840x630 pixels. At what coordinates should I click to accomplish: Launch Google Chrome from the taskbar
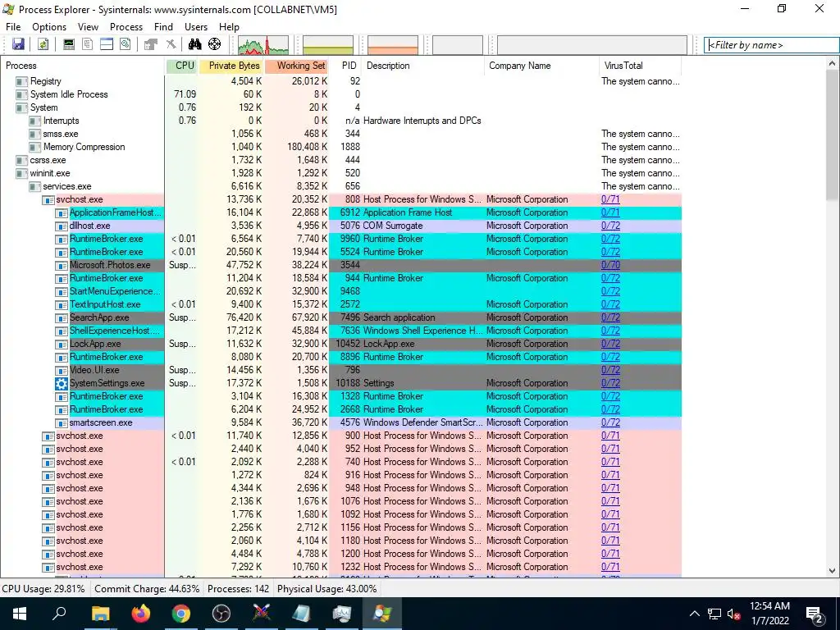[x=181, y=614]
